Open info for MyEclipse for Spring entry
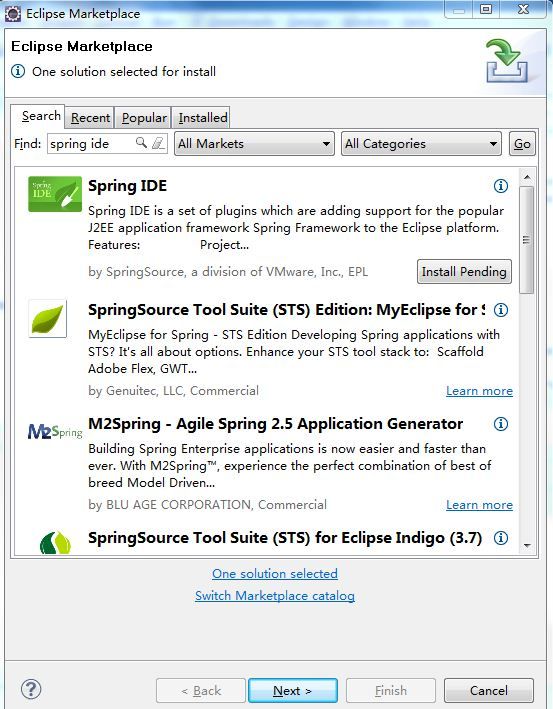The height and width of the screenshot is (709, 553). coord(501,310)
